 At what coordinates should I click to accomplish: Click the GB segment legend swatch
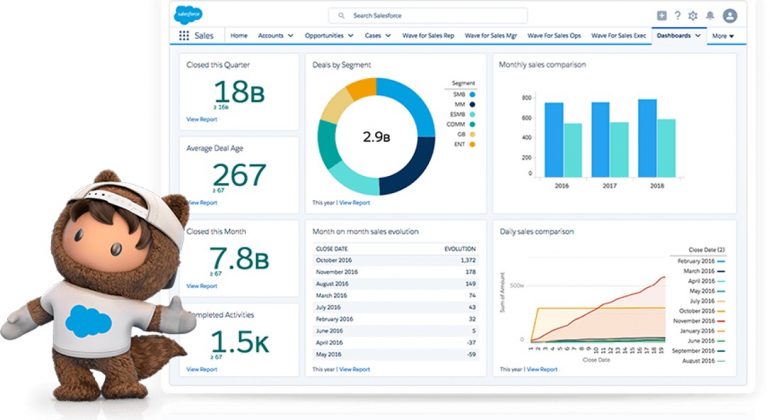[x=472, y=134]
